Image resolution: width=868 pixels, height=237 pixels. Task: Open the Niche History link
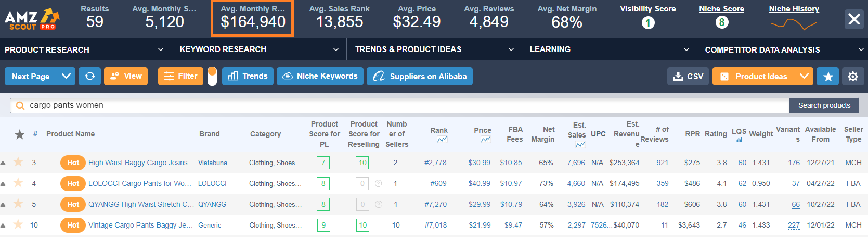[794, 9]
